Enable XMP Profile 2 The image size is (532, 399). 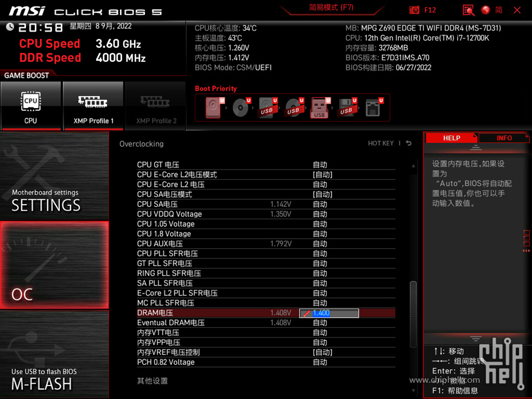point(156,105)
